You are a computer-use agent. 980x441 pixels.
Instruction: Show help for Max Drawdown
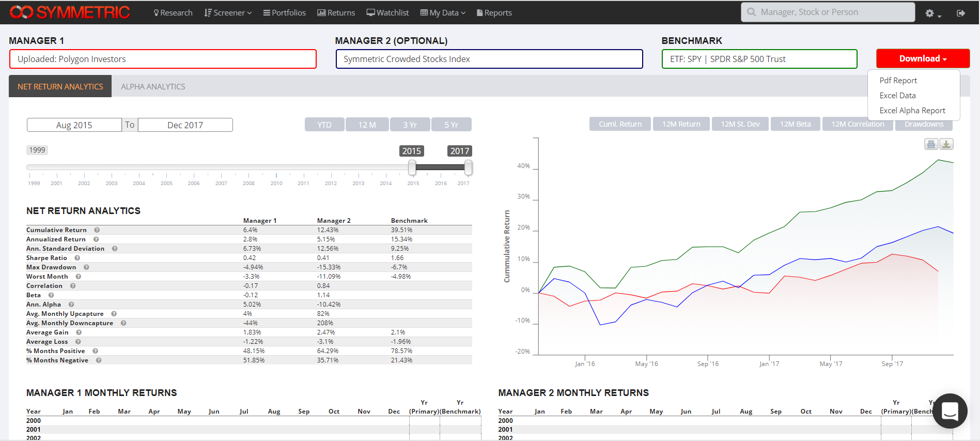(x=86, y=267)
